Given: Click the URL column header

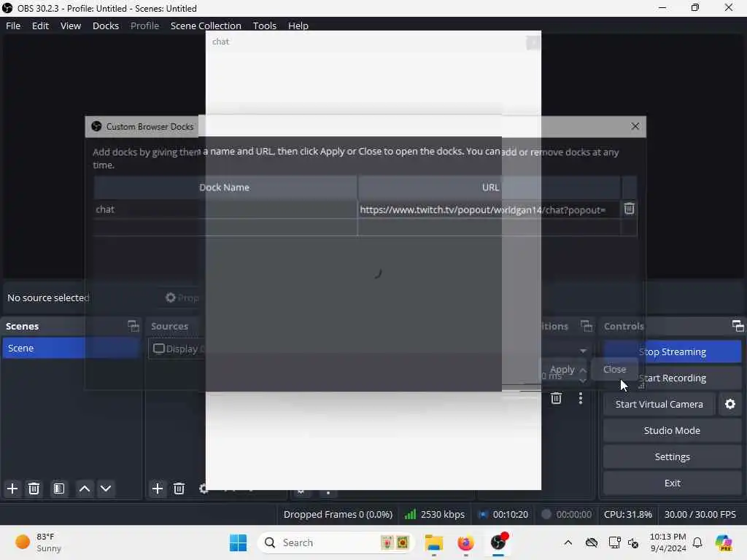Looking at the screenshot, I should click(489, 187).
